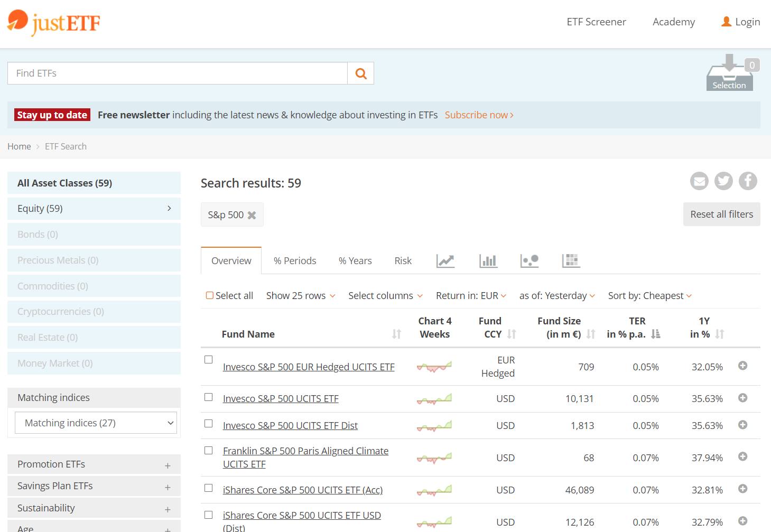
Task: Switch to line chart view tab
Action: tap(445, 260)
